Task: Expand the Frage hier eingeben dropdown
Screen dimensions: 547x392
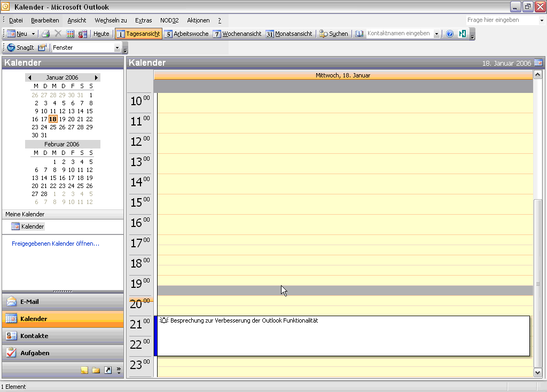Action: 542,20
